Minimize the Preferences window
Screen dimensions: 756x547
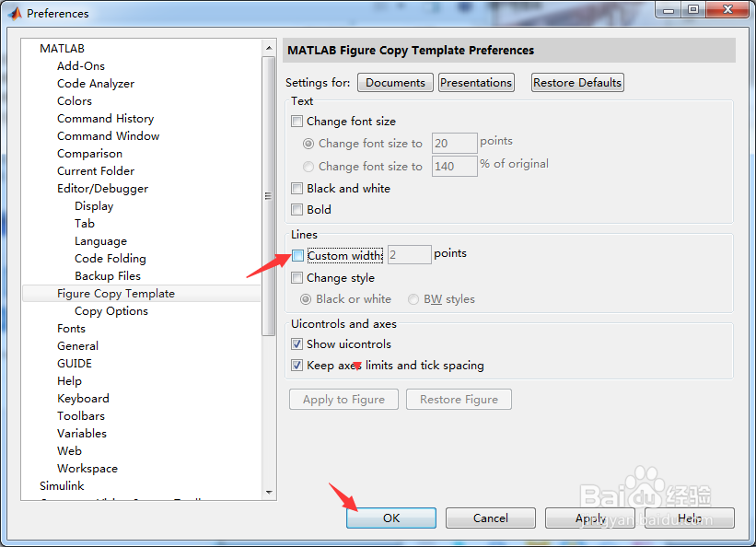tap(669, 10)
